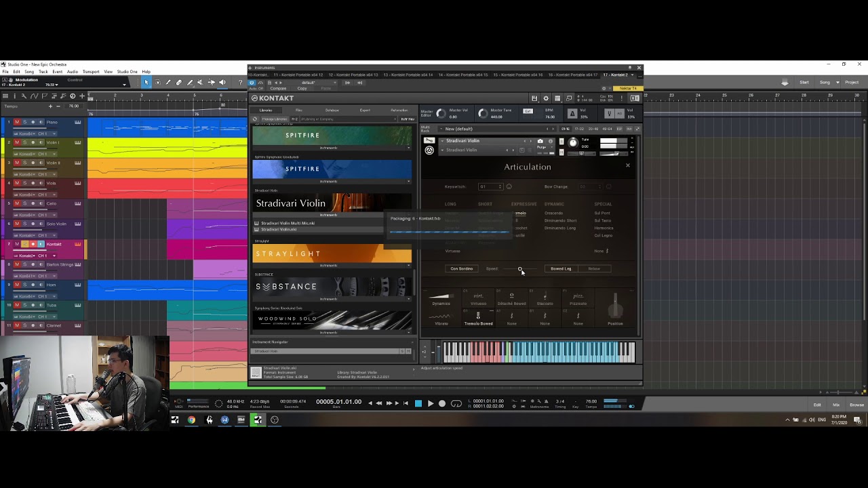
Task: Mute the Viola track
Action: pyautogui.click(x=17, y=183)
